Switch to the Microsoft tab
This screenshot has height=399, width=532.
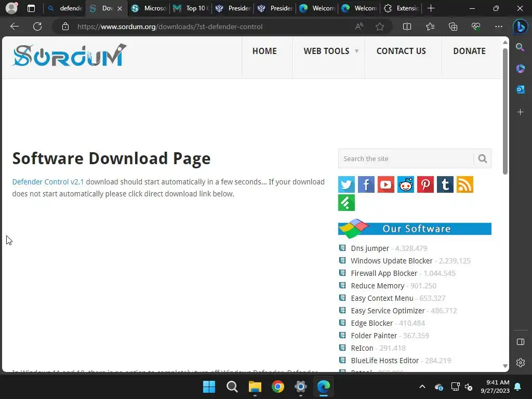(x=149, y=8)
